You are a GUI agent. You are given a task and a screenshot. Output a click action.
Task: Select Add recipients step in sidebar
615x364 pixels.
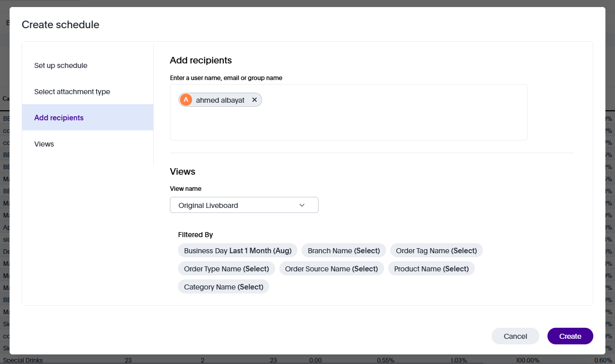(59, 118)
